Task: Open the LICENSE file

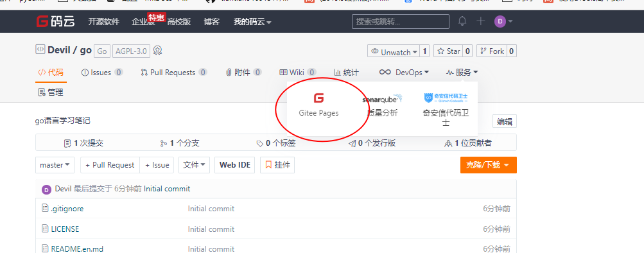Action: coord(65,229)
